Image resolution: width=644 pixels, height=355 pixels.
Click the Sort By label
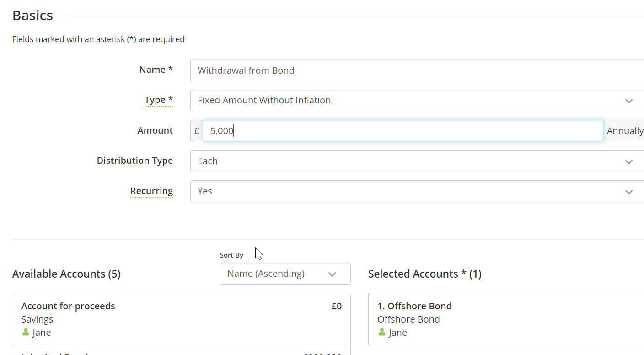coord(231,255)
